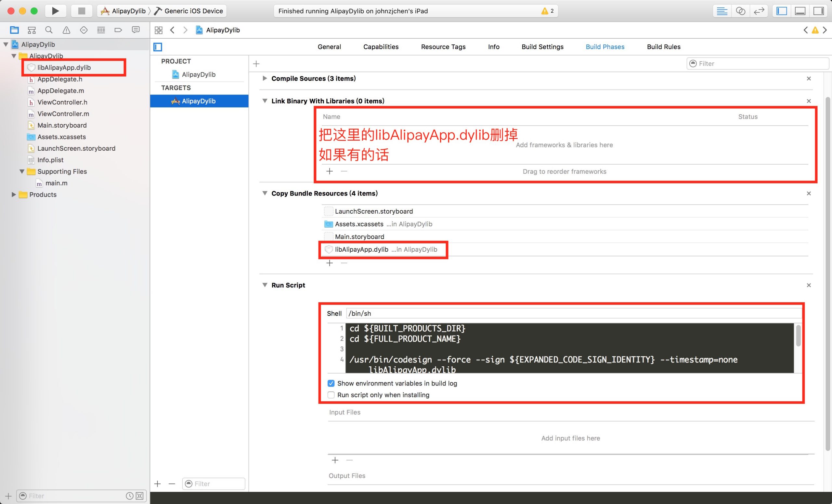Add an input file to Run Script
Image resolution: width=832 pixels, height=504 pixels.
[x=335, y=460]
